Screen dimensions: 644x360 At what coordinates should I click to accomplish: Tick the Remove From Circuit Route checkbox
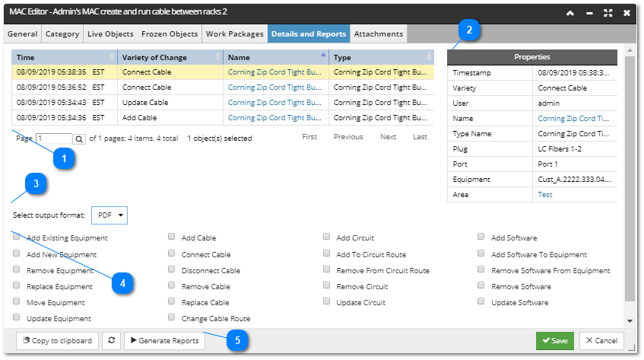point(326,269)
